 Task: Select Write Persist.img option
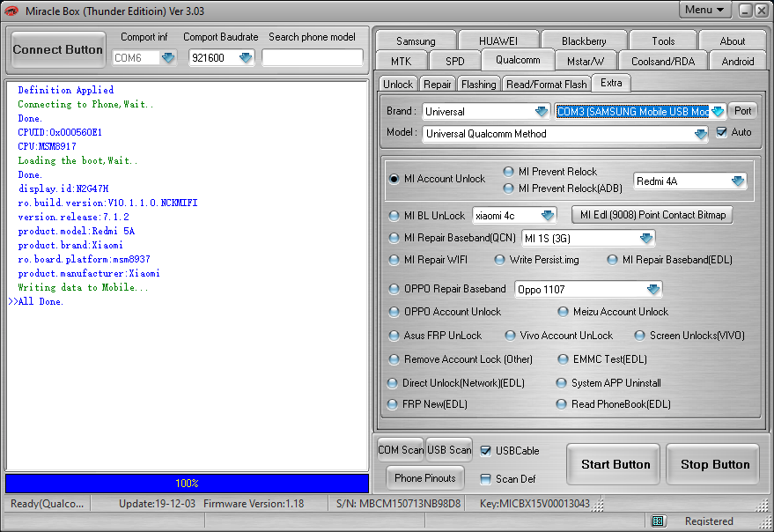[499, 259]
